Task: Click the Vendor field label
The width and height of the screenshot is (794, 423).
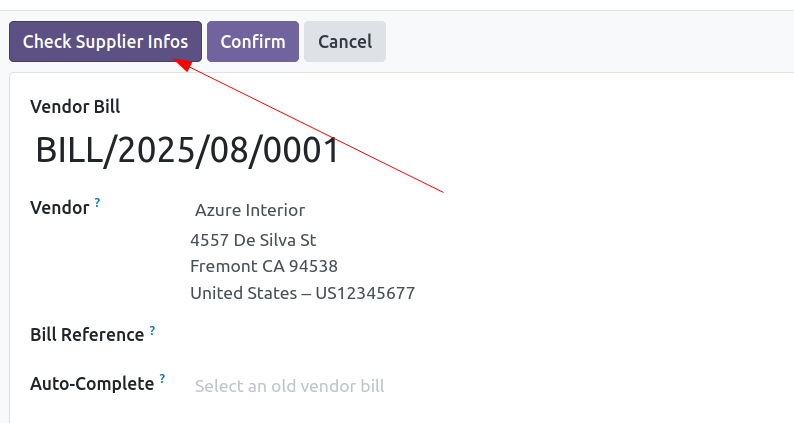Action: tap(60, 208)
